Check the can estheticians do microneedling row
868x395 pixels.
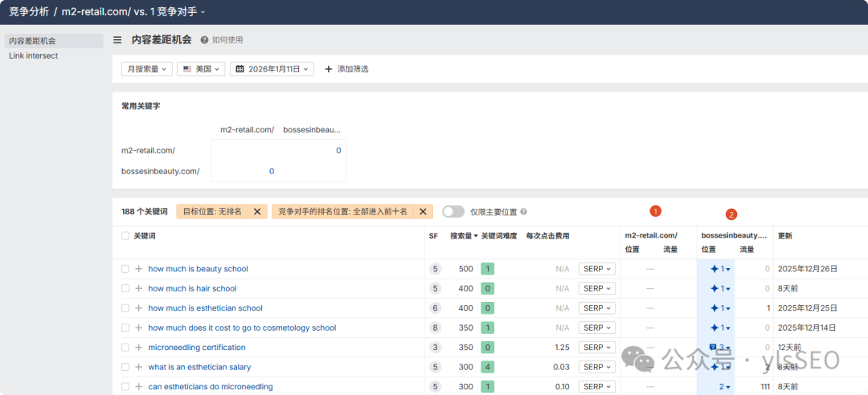point(125,387)
